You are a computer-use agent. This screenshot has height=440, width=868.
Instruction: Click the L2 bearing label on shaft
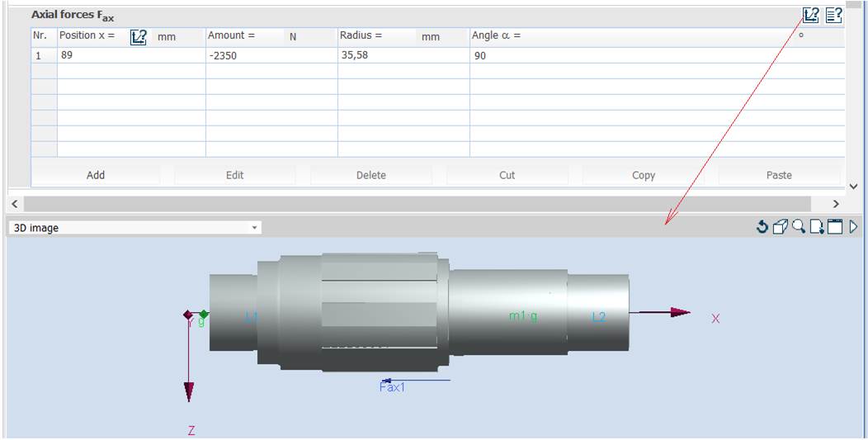click(x=599, y=317)
